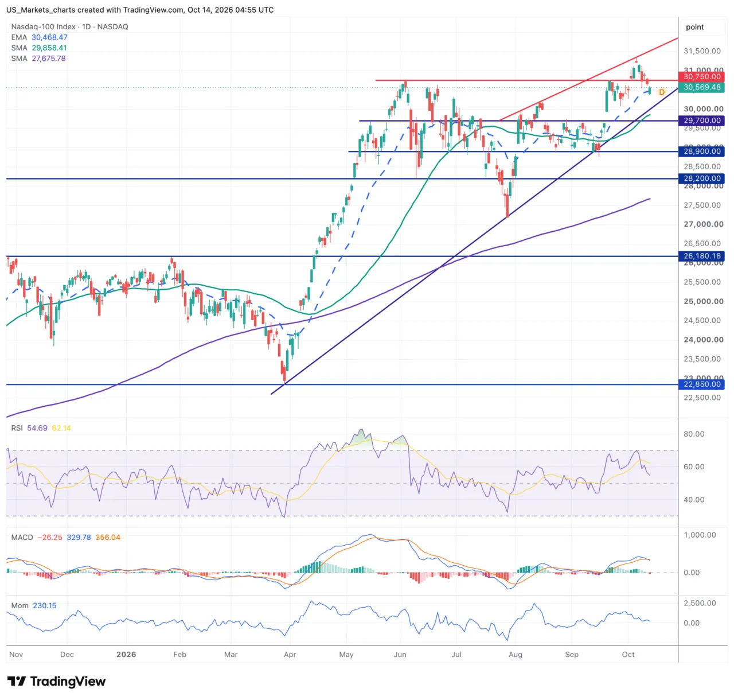Click the 25,000.00 price axis tick
This screenshot has width=734, height=700.
703,301
